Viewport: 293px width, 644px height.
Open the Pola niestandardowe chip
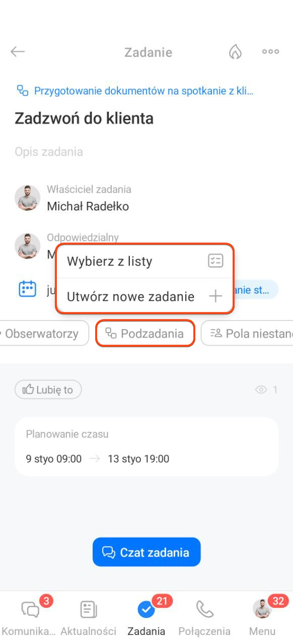[x=248, y=334]
